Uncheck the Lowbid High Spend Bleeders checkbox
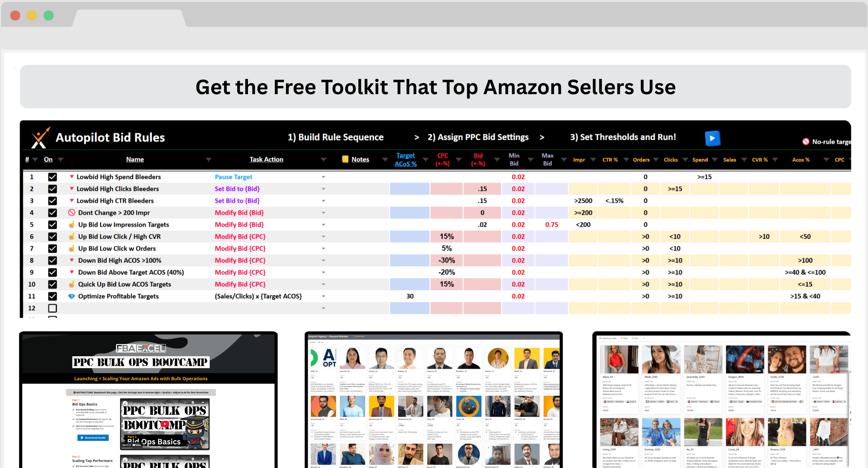The image size is (868, 468). pos(52,177)
